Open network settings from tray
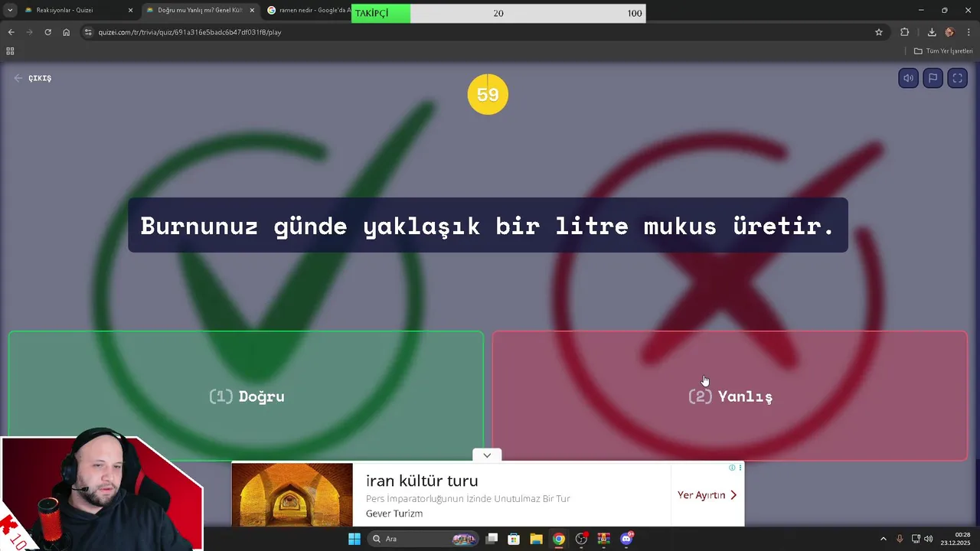Screen dimensions: 980x551 tap(916, 539)
